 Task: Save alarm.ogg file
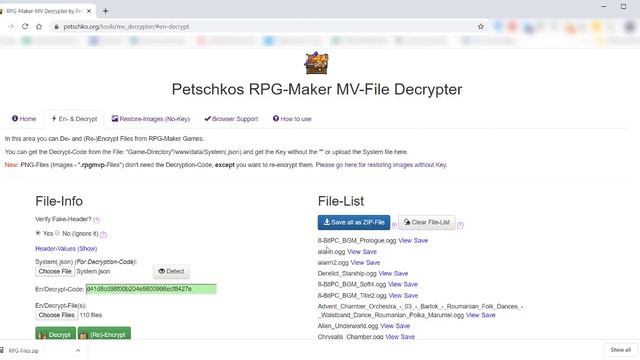click(369, 252)
